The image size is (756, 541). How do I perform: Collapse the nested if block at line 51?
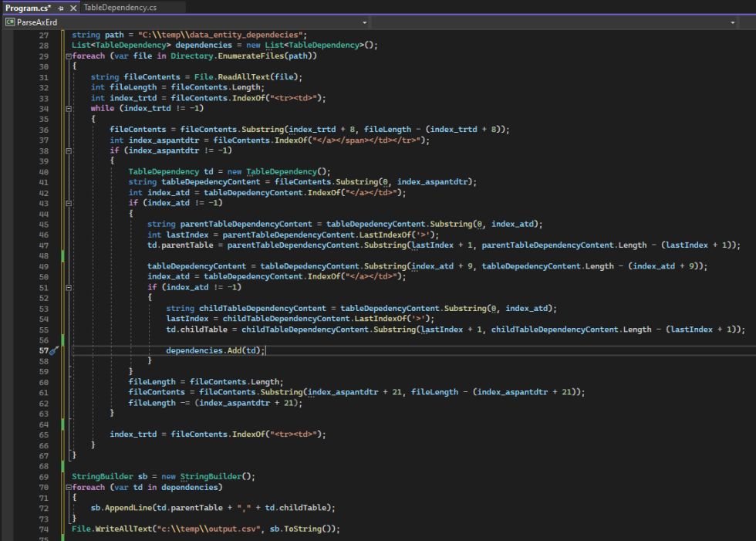68,287
